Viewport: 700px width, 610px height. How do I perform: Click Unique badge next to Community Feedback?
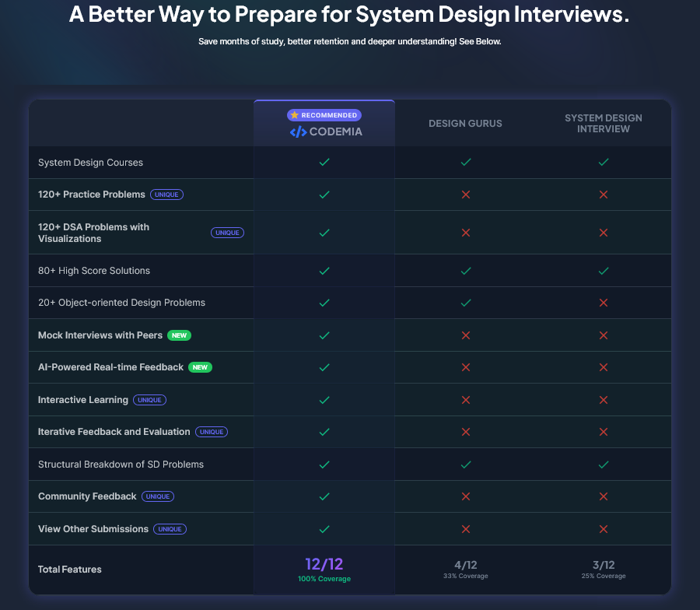point(158,496)
